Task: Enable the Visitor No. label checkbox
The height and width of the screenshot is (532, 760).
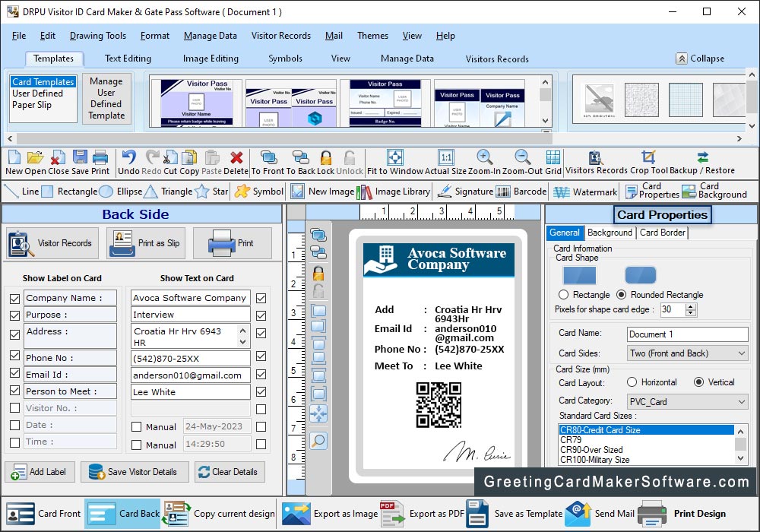Action: 15,408
